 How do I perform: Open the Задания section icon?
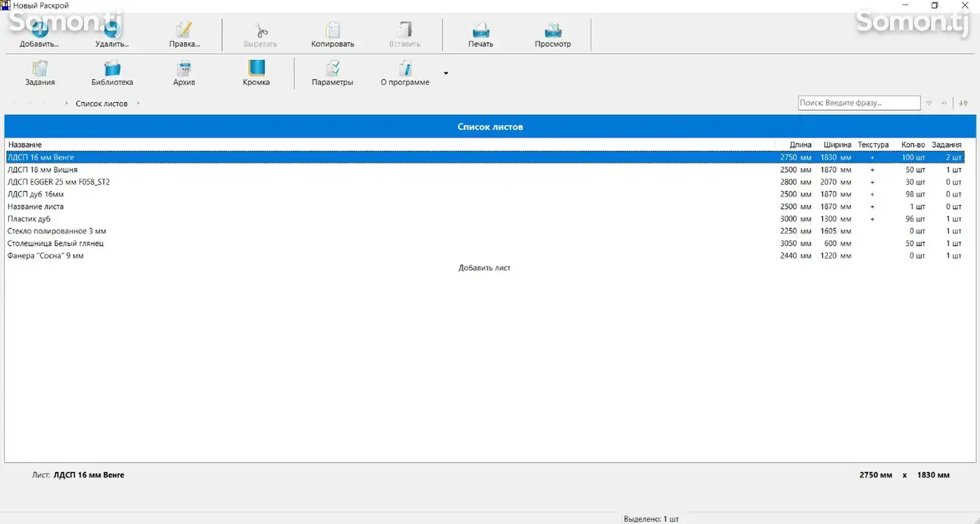pyautogui.click(x=40, y=68)
